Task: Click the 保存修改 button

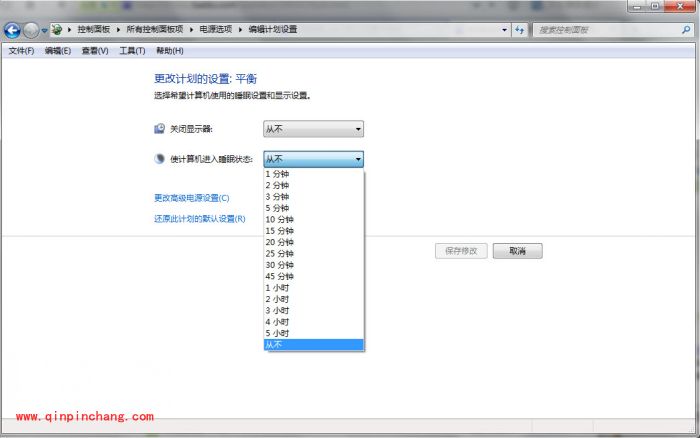Action: (x=461, y=251)
